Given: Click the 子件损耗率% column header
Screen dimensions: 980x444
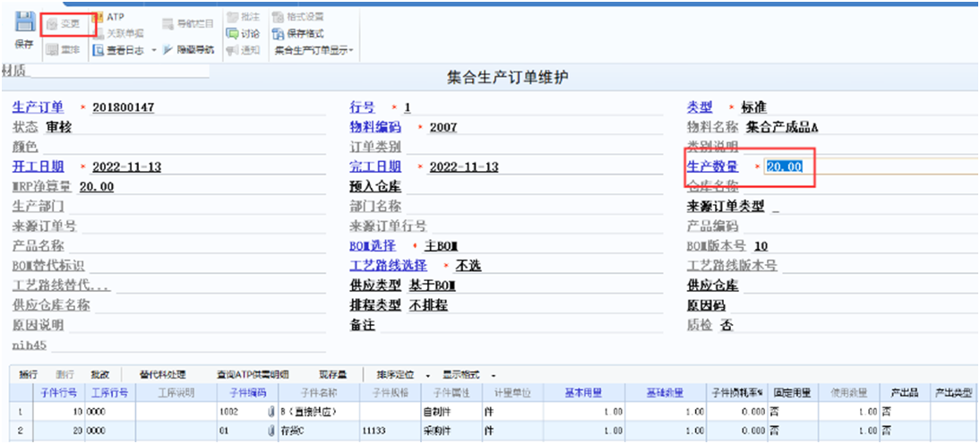Looking at the screenshot, I should (x=737, y=393).
